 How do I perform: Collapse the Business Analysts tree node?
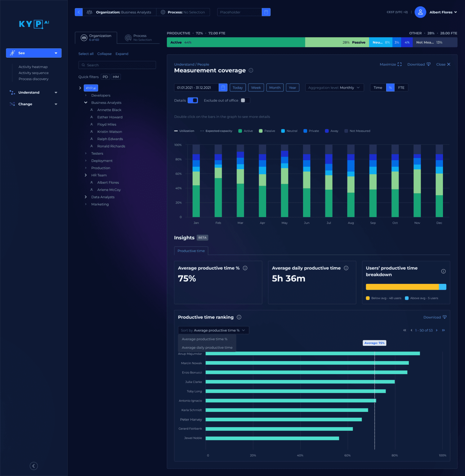tap(86, 103)
